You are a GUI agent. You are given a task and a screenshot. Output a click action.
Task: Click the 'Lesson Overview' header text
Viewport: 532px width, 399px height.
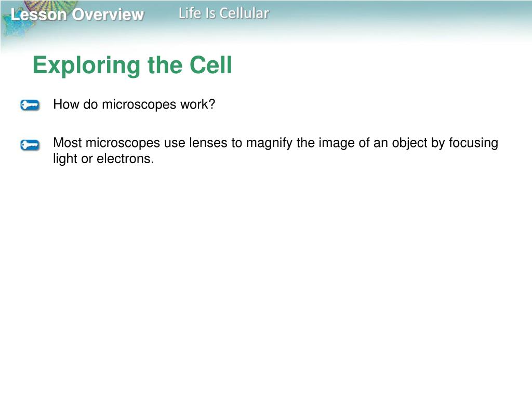77,15
